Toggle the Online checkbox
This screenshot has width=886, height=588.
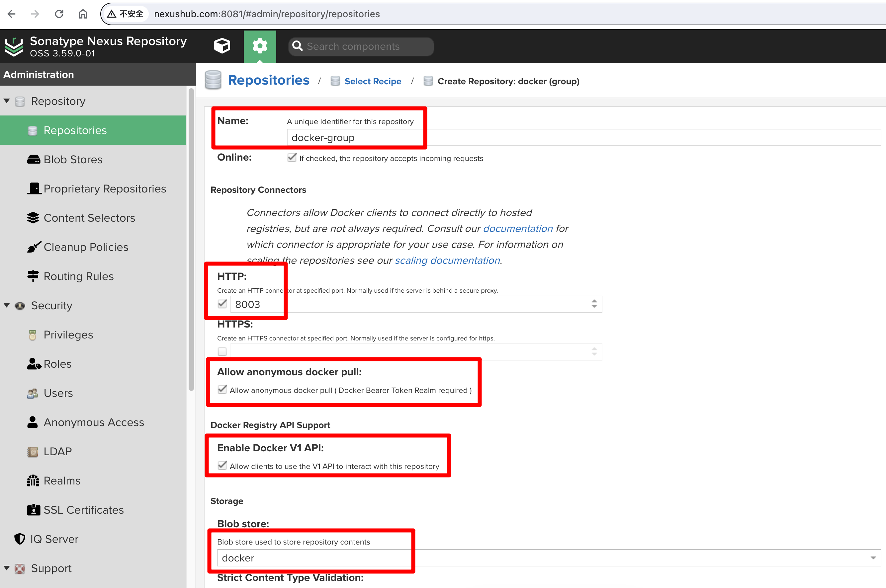click(292, 158)
